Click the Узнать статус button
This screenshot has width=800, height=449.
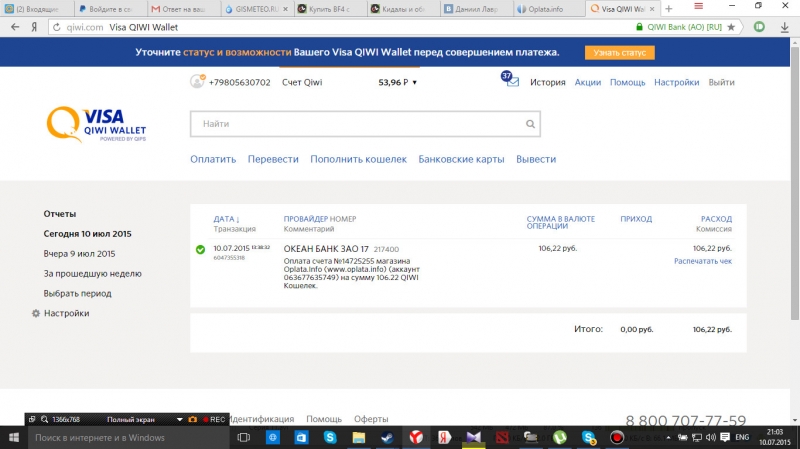619,53
